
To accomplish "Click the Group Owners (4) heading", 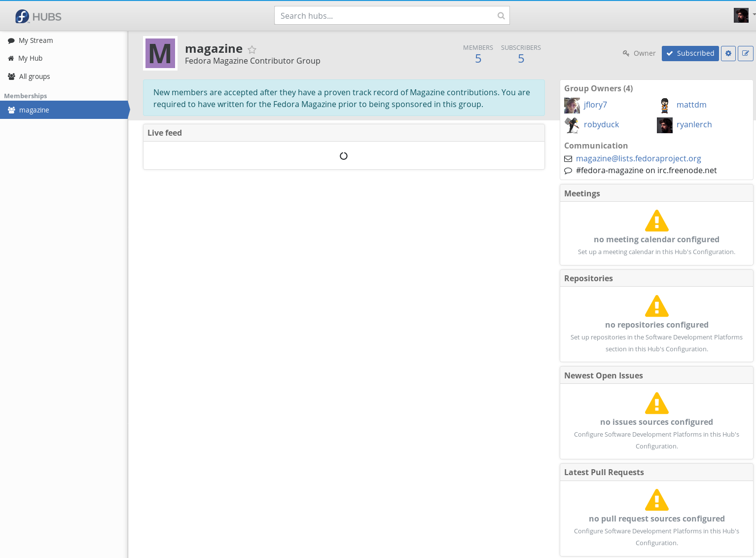I will [x=599, y=88].
